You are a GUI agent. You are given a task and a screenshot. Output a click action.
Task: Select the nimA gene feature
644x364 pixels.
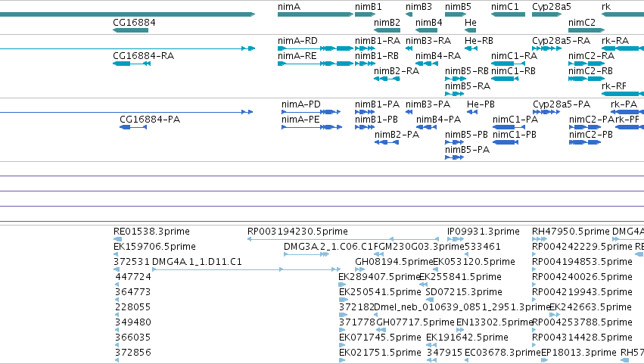pyautogui.click(x=316, y=14)
